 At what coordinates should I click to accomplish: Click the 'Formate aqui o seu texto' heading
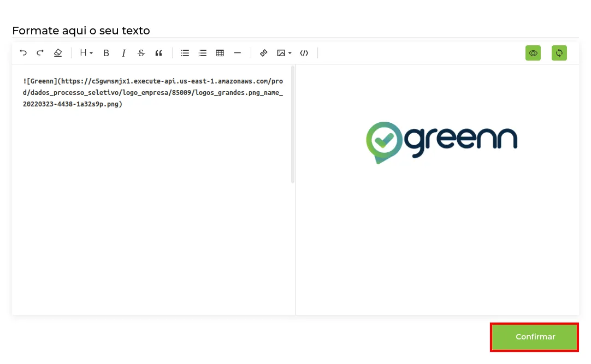[x=81, y=31]
